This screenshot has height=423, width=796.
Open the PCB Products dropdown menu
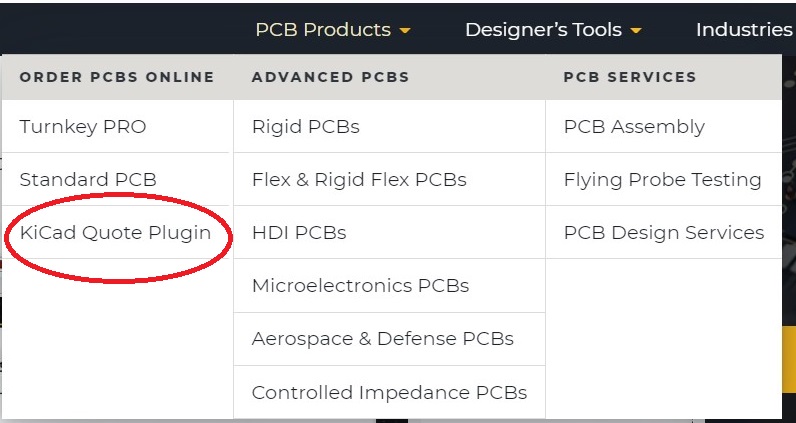322,30
